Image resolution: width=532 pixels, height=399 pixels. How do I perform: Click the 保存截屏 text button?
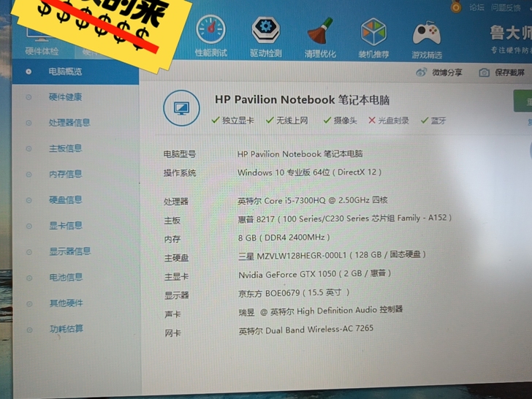(x=509, y=72)
